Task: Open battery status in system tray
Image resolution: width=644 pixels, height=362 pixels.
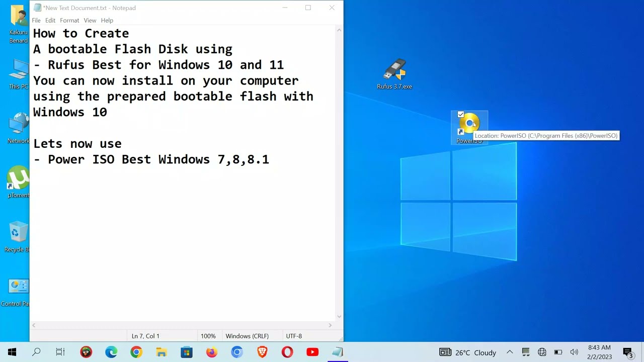Action: point(558,352)
